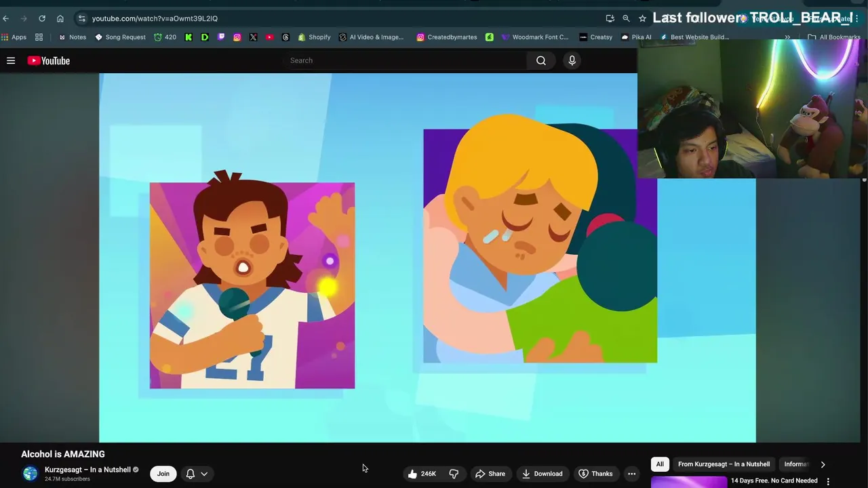Reload the YouTube page
The height and width of the screenshot is (488, 868).
tap(42, 18)
